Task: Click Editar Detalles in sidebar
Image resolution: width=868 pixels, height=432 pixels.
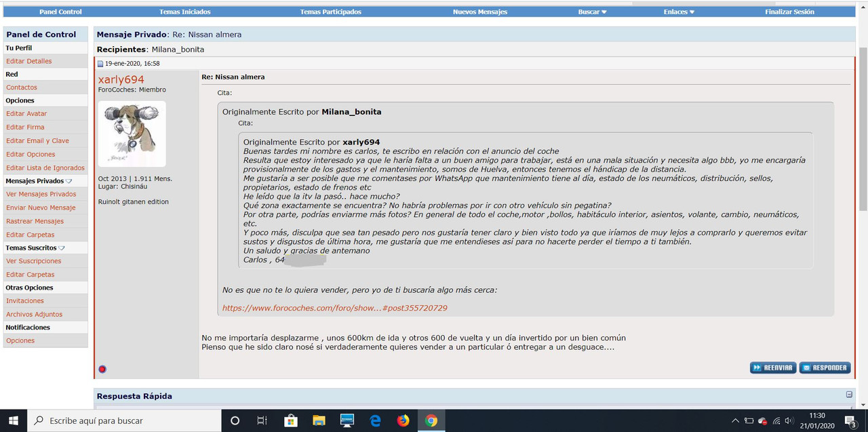Action: coord(29,61)
